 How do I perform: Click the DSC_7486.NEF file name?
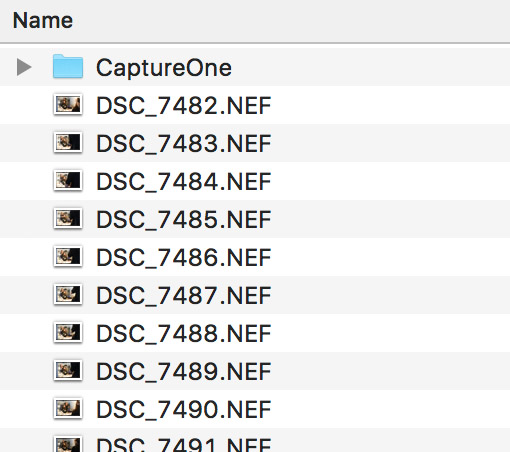[184, 258]
